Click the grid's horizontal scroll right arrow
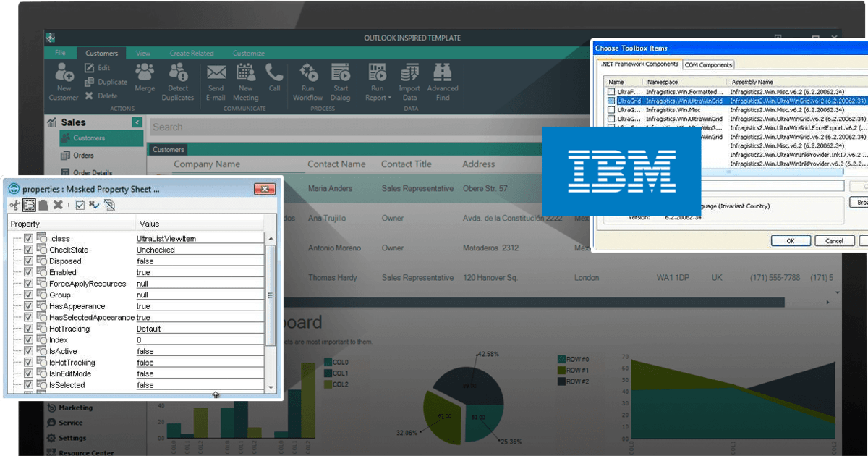Image resolution: width=868 pixels, height=456 pixels. 828,301
